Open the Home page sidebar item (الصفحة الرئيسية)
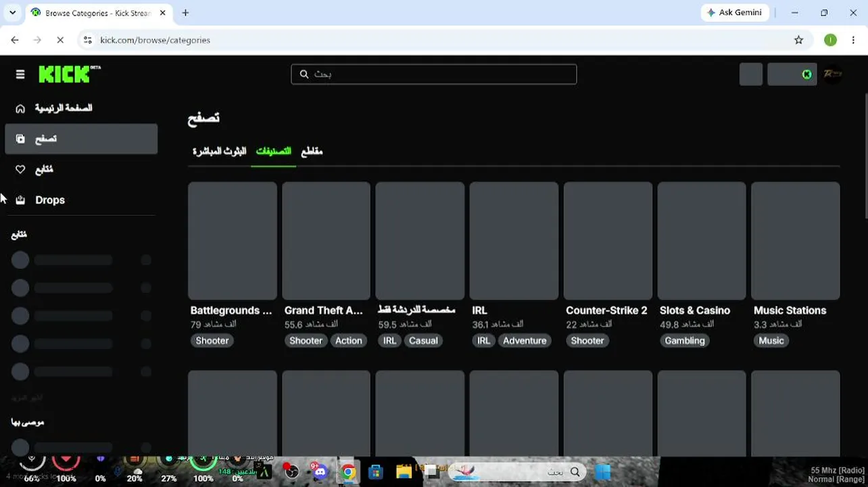Viewport: 868px width, 487px height. pyautogui.click(x=81, y=108)
